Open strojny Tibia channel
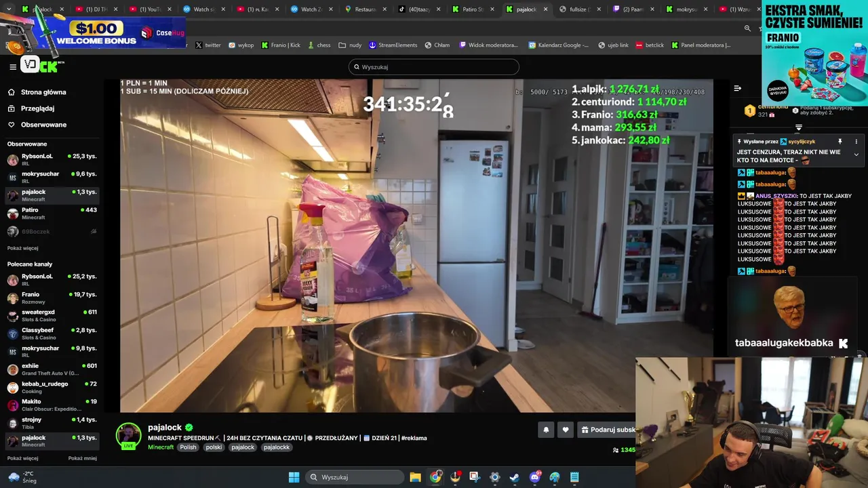This screenshot has width=868, height=488. (52, 423)
